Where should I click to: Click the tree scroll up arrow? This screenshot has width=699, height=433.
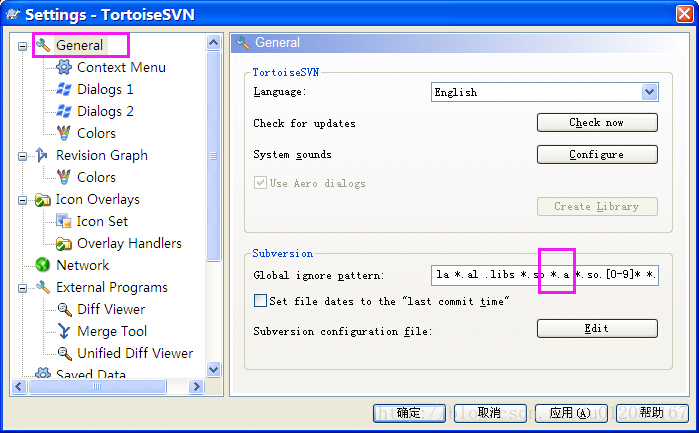(214, 43)
